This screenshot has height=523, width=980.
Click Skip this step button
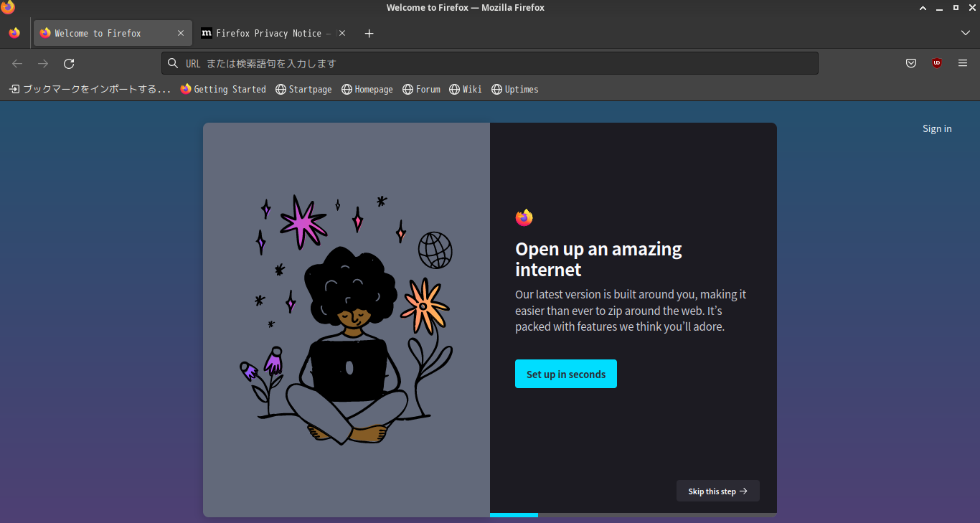tap(718, 491)
